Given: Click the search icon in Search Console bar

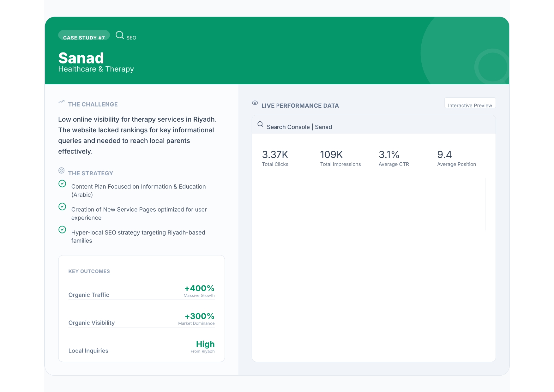Looking at the screenshot, I should point(260,124).
